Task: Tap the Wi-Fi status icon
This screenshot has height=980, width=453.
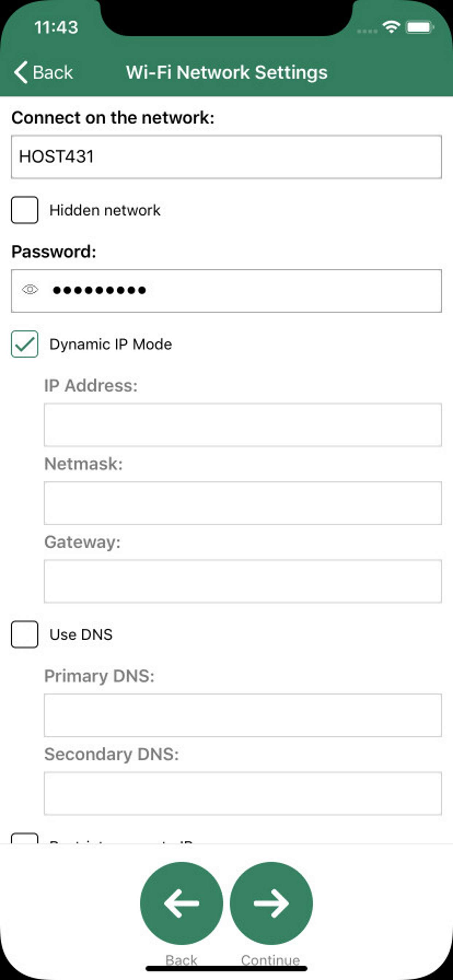Action: pos(391,27)
